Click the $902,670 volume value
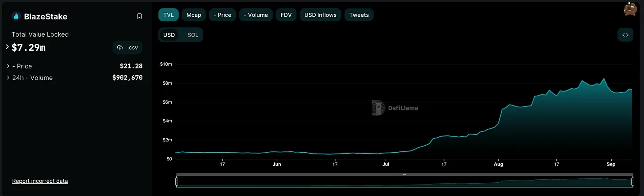Viewport: 644px width, 196px height. 127,78
